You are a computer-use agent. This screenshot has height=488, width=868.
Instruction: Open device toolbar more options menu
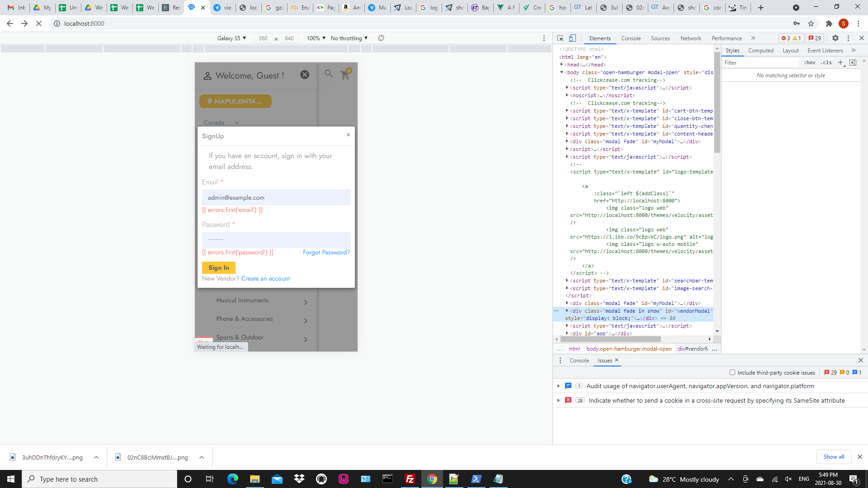[544, 38]
